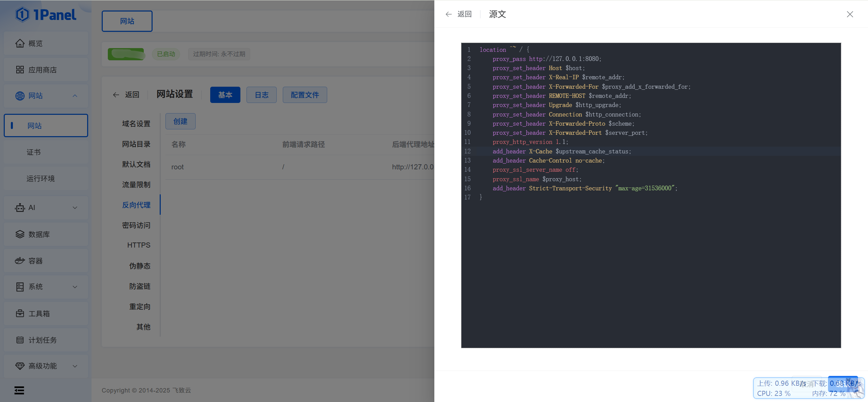
Task: Click the network speed monitor overlay widget
Action: (x=809, y=388)
